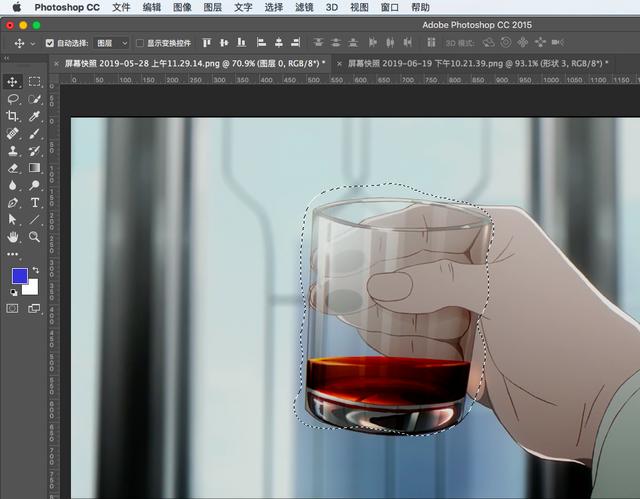Open the Move tool preset picker arrow
Screen dimensions: 640x499
tap(33, 43)
